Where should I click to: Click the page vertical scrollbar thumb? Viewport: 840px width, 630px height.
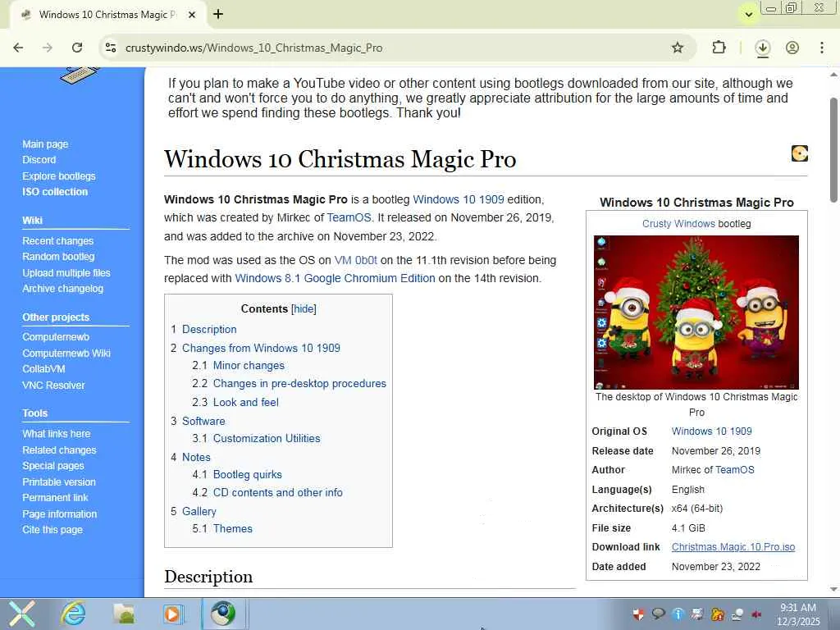[833, 150]
